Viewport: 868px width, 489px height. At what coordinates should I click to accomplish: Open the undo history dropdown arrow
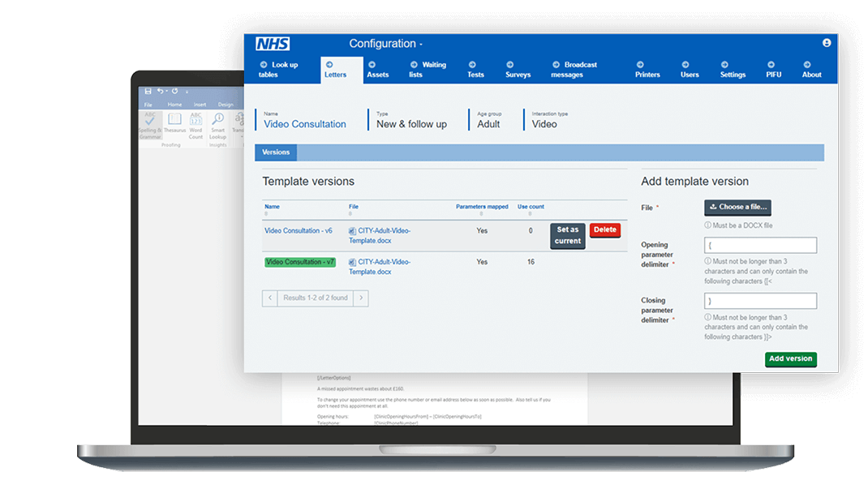166,91
